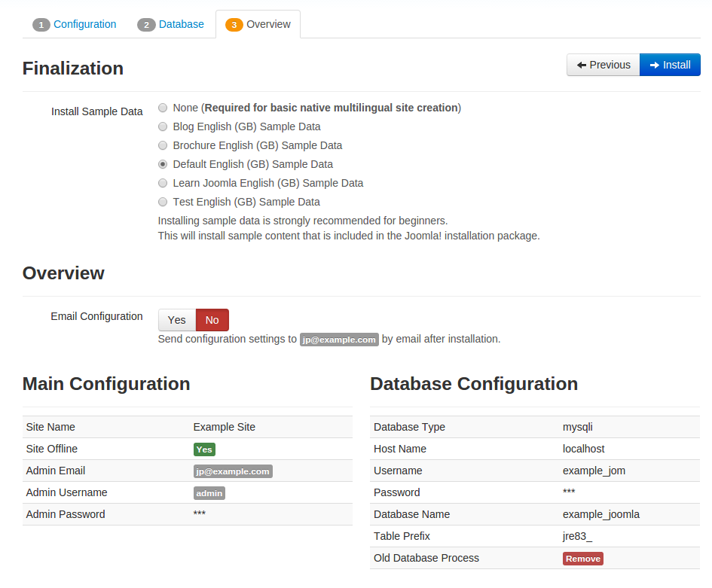Viewport: 712px width, 588px height.
Task: Select Default English (GB) Sample Data
Action: (163, 164)
